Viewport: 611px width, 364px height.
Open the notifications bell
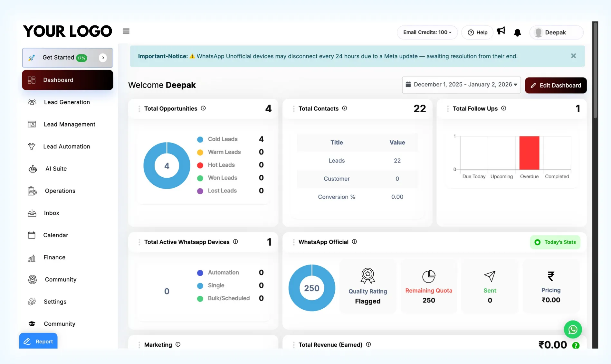(517, 33)
